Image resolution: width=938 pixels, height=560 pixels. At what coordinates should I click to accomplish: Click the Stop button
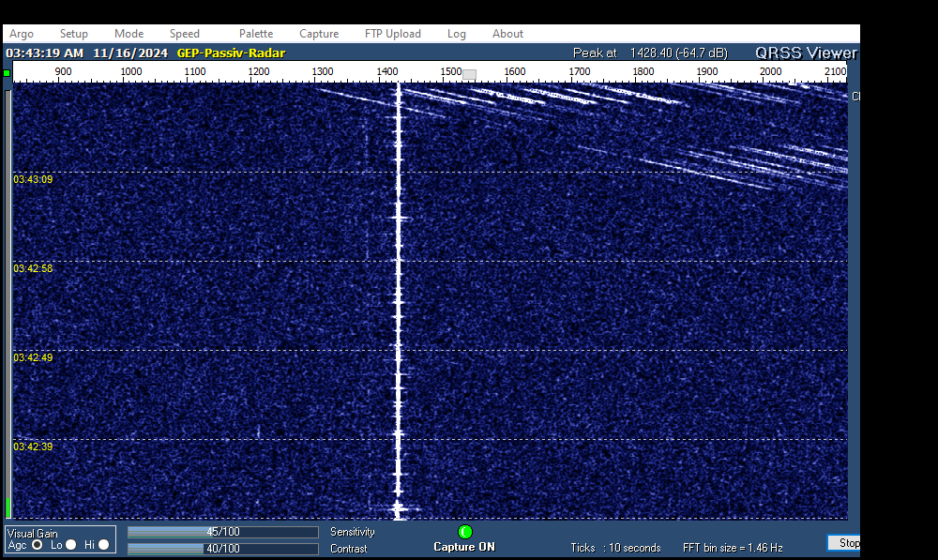[x=843, y=543]
